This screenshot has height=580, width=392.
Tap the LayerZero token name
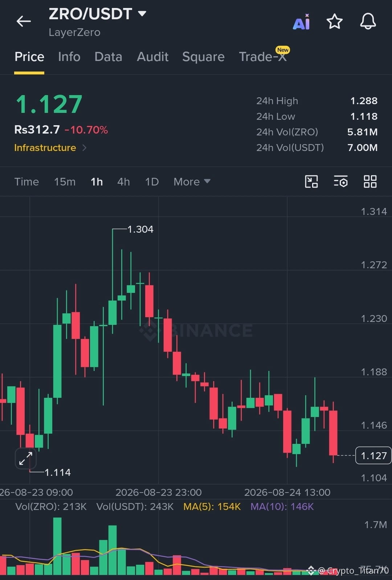pyautogui.click(x=74, y=32)
